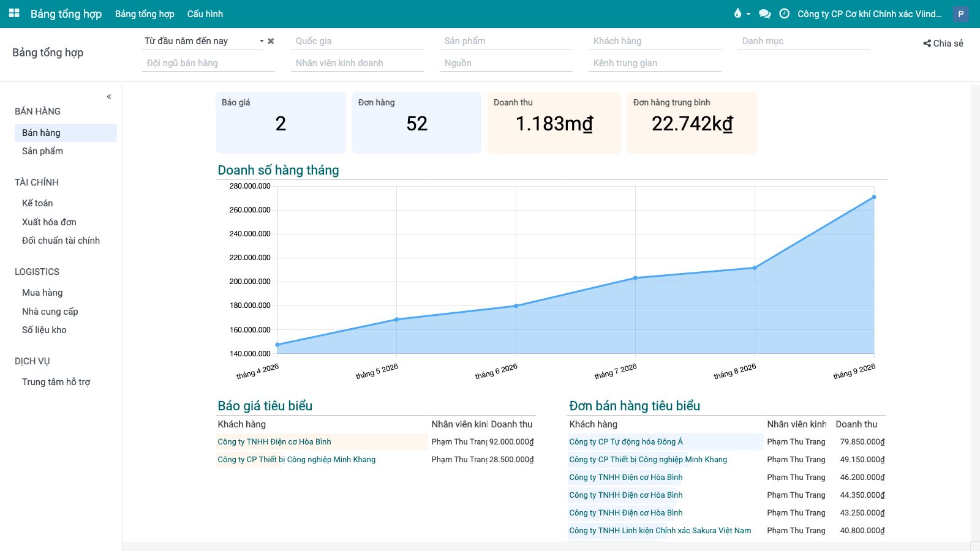Open Công ty CP Tự động hóa Đông Á
This screenshot has height=551, width=980.
point(626,441)
